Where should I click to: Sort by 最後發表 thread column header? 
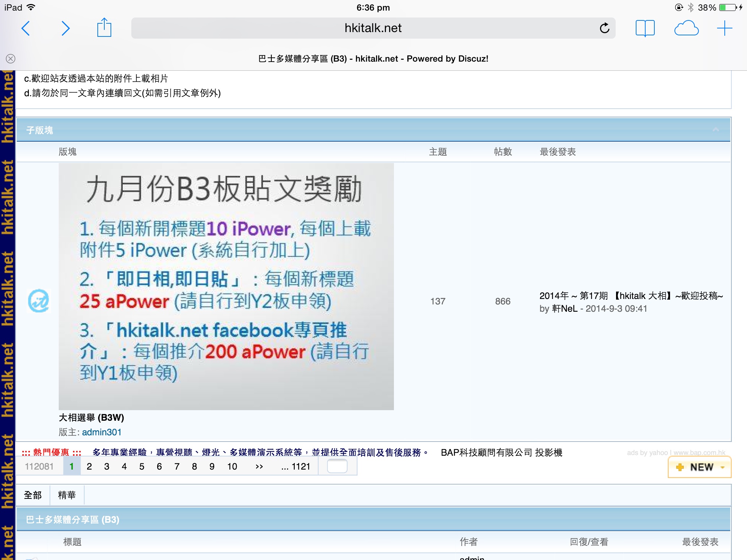(700, 542)
